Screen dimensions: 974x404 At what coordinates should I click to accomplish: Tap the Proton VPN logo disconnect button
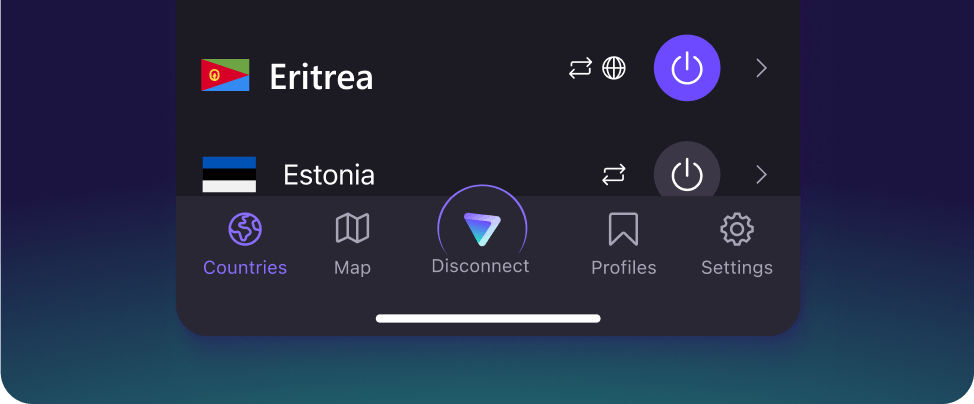tap(482, 229)
